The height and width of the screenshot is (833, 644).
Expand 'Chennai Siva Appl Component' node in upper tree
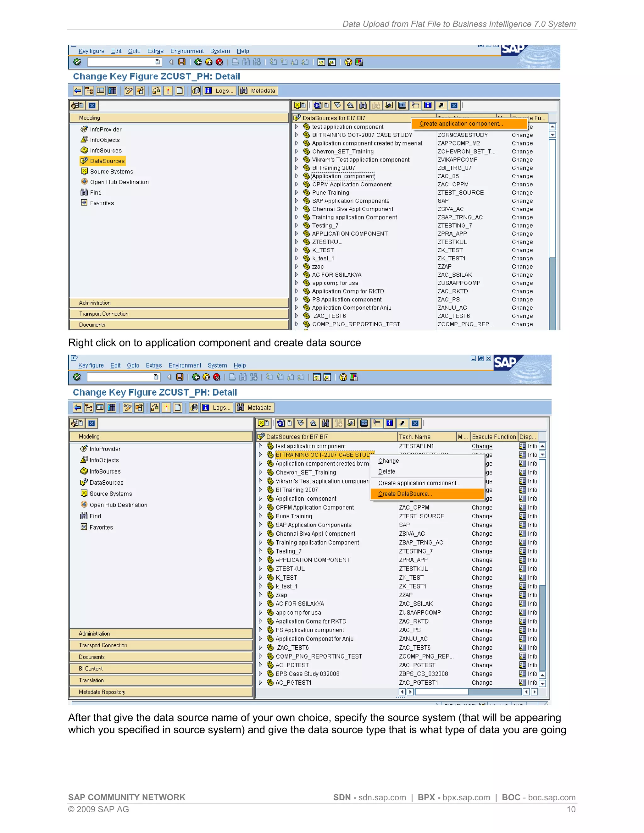297,209
